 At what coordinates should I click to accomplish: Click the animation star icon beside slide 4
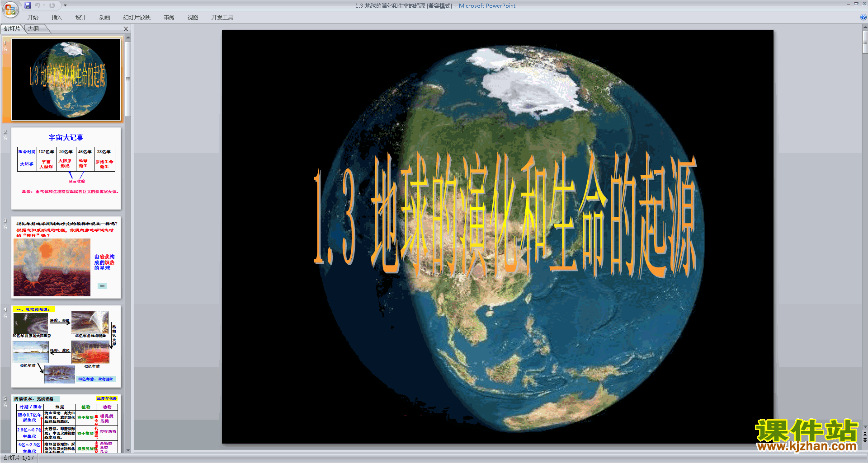point(5,315)
